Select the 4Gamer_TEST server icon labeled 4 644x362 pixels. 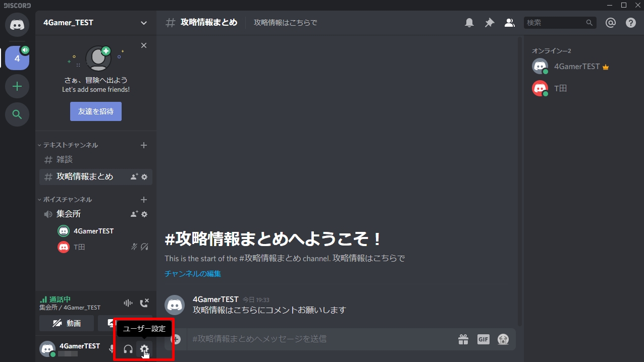coord(17,58)
